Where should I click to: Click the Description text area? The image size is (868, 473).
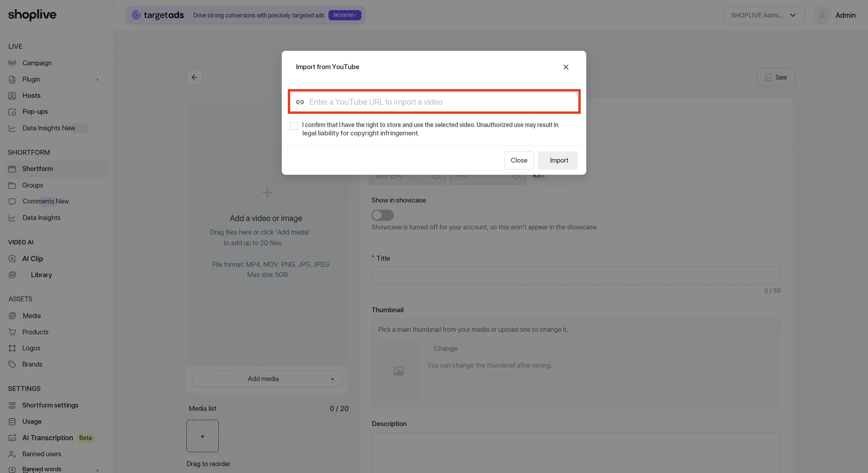[x=576, y=453]
